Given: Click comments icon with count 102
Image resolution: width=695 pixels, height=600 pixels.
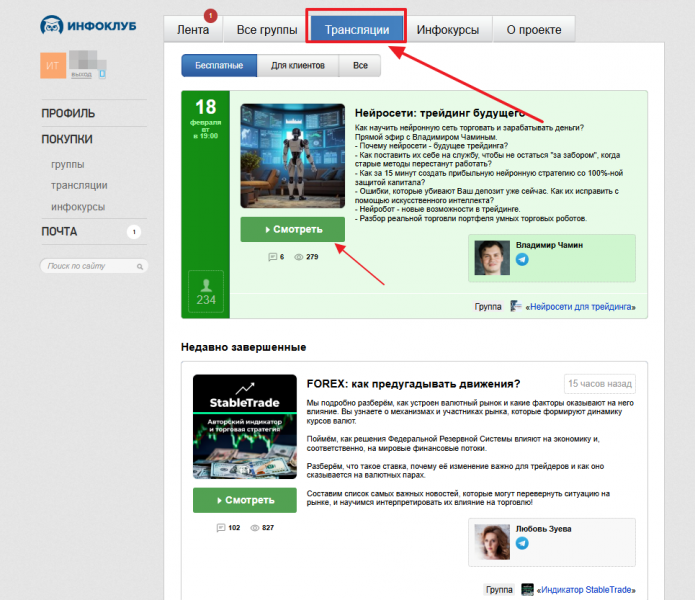Looking at the screenshot, I should pyautogui.click(x=221, y=528).
